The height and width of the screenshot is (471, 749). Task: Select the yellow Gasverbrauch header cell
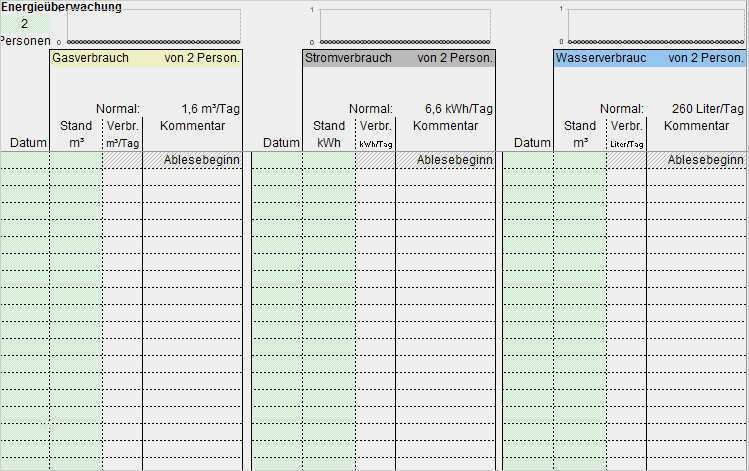[90, 59]
